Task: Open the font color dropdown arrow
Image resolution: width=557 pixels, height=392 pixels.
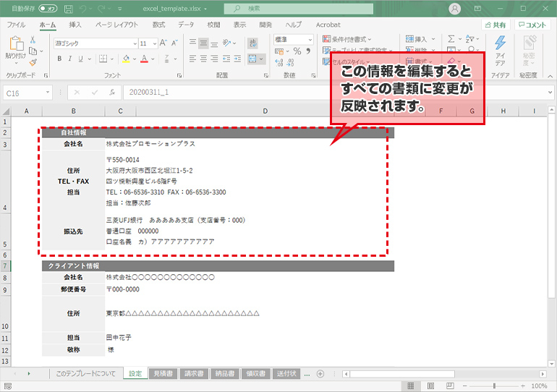Action: (153, 59)
